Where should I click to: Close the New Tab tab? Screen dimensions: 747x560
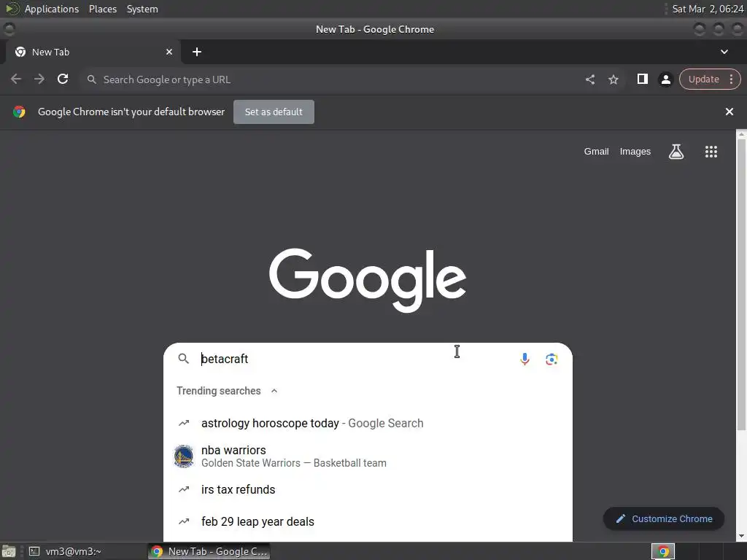[x=169, y=52]
